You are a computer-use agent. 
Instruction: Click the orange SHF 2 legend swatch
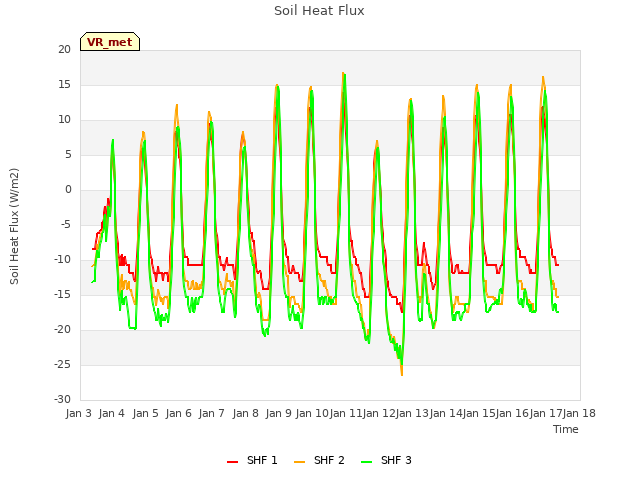[x=299, y=461]
